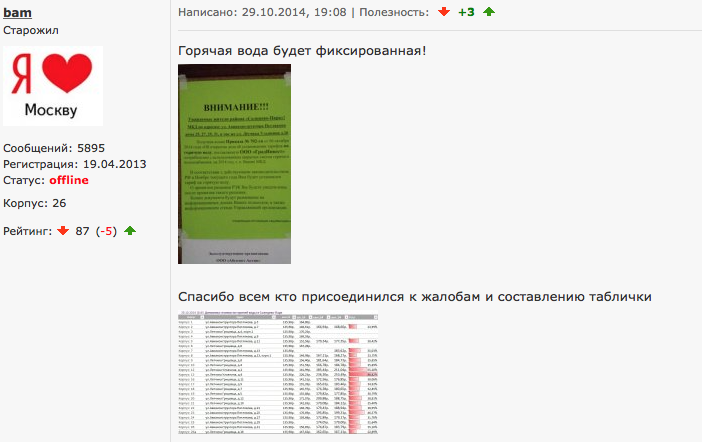
Task: Click the negative rating change '(-5)'
Action: point(107,231)
